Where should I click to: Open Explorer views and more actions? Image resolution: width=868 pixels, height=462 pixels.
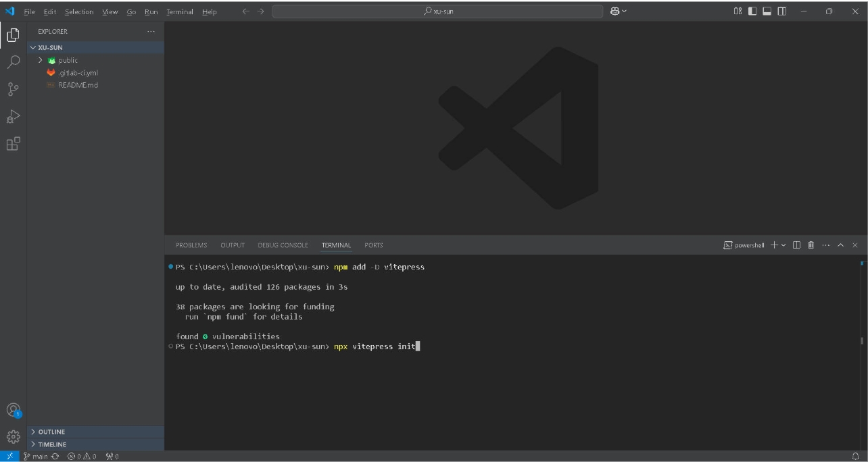pyautogui.click(x=151, y=31)
